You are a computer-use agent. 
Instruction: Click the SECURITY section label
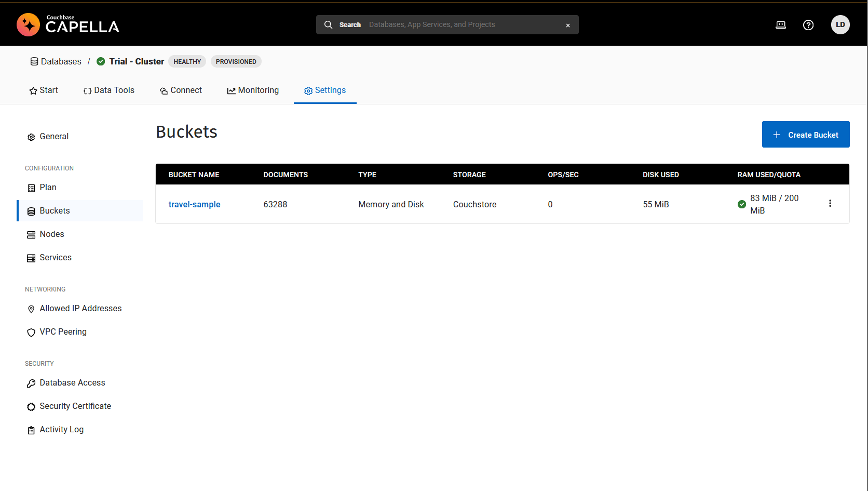pos(39,364)
